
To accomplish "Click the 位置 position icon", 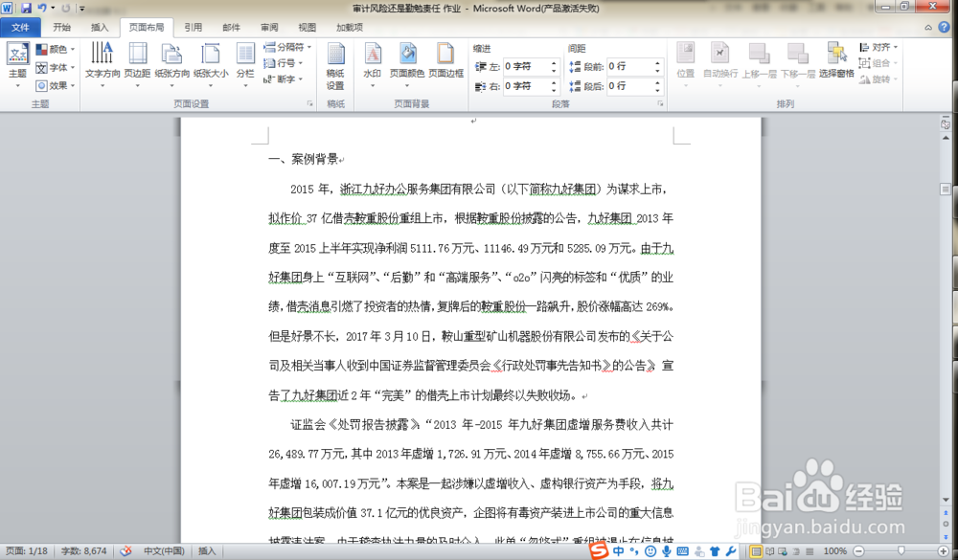I will coord(686,54).
